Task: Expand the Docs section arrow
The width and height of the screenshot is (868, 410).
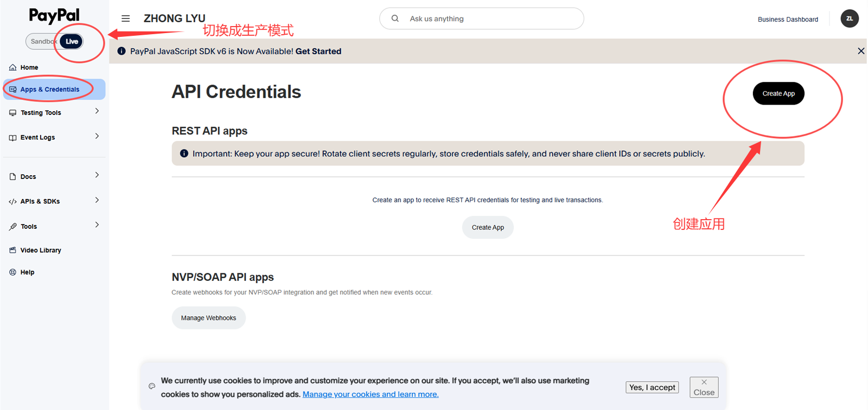Action: [97, 175]
